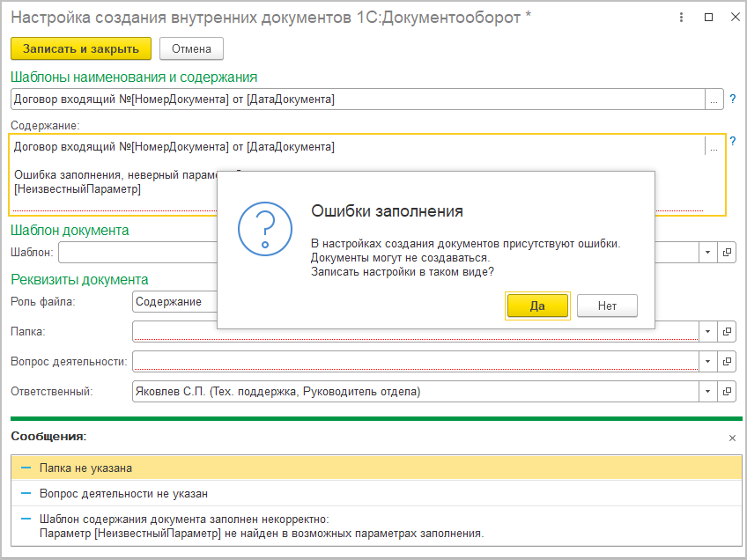747x560 pixels.
Task: Click the 'Ошибки заполнения' dialog title
Action: (x=387, y=211)
